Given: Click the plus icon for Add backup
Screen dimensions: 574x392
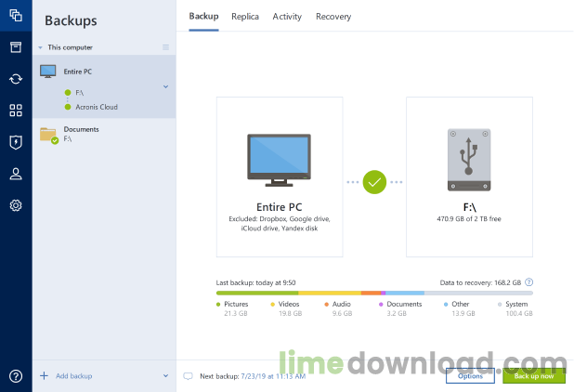Looking at the screenshot, I should pyautogui.click(x=44, y=376).
